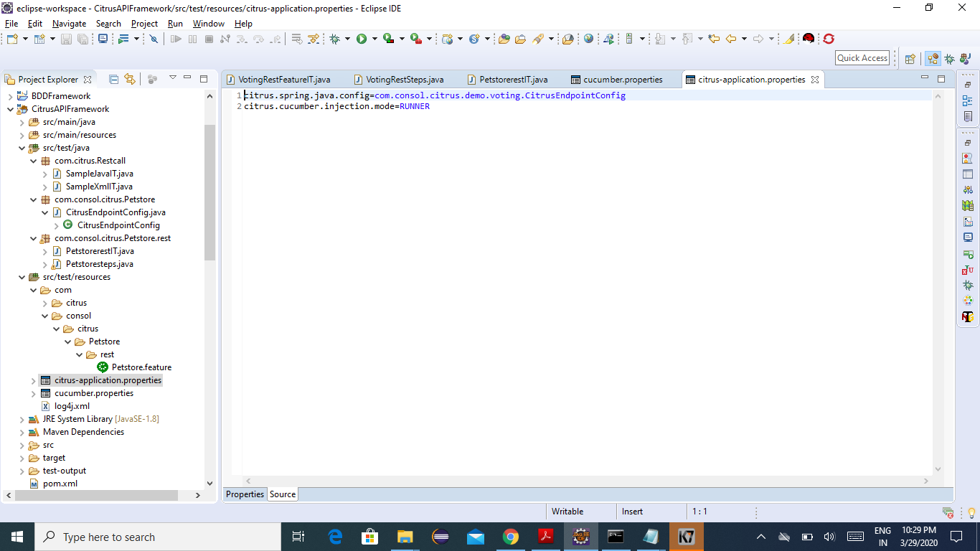Open the Project Explorer View Menu arrow
The height and width of the screenshot is (551, 980).
click(172, 78)
